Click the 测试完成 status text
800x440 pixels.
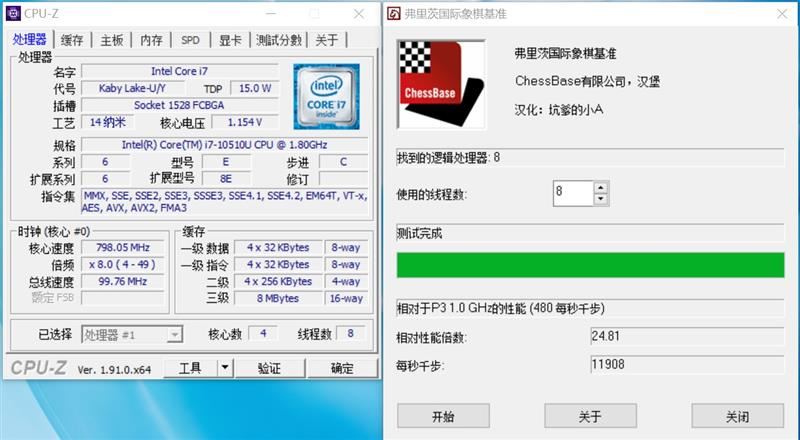pyautogui.click(x=419, y=234)
